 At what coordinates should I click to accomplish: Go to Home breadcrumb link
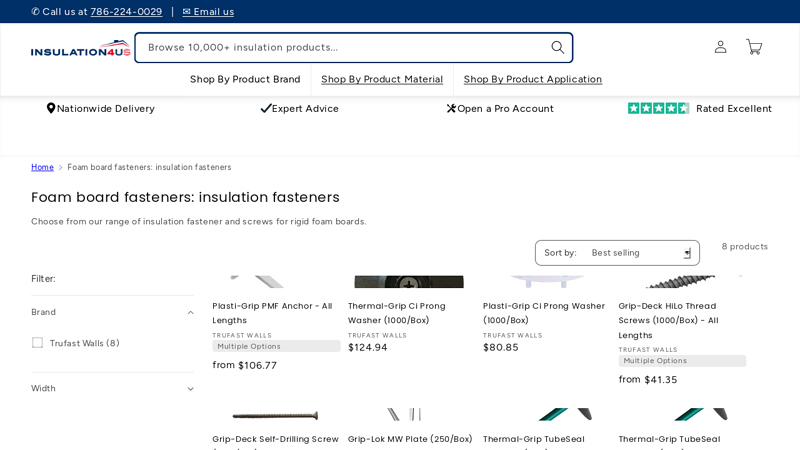(42, 167)
